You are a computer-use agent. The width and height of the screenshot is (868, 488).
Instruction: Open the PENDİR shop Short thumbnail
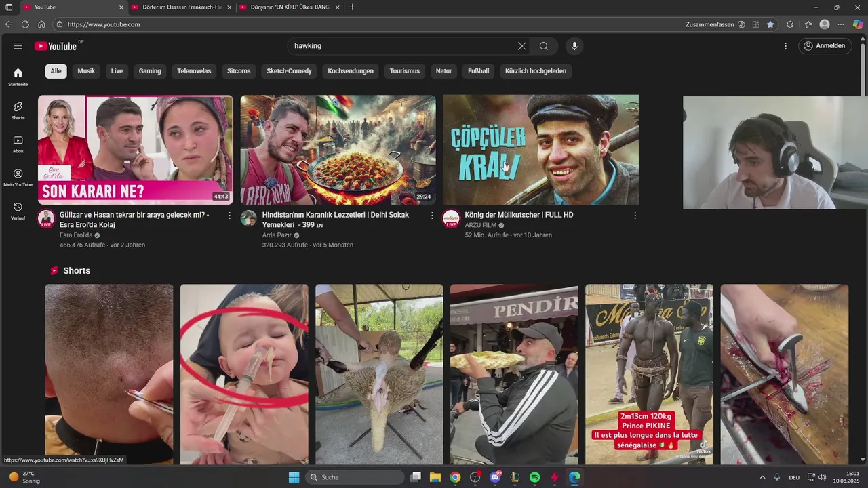(x=514, y=374)
